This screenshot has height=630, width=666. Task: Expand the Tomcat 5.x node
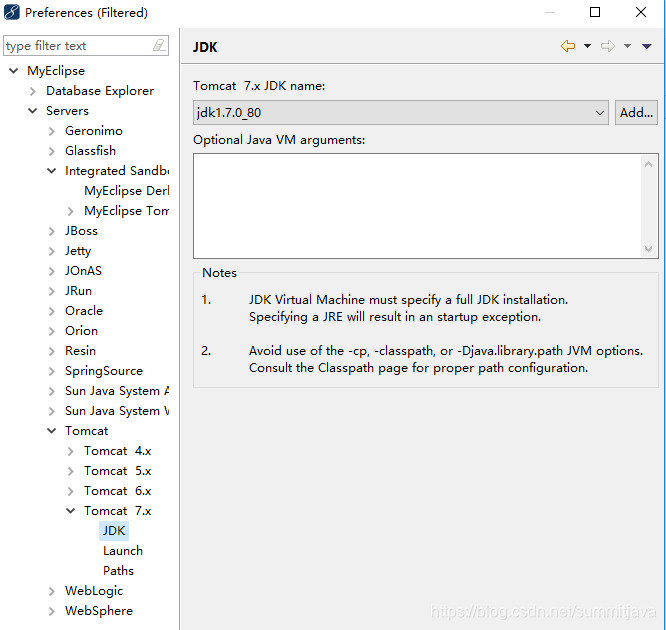[71, 471]
